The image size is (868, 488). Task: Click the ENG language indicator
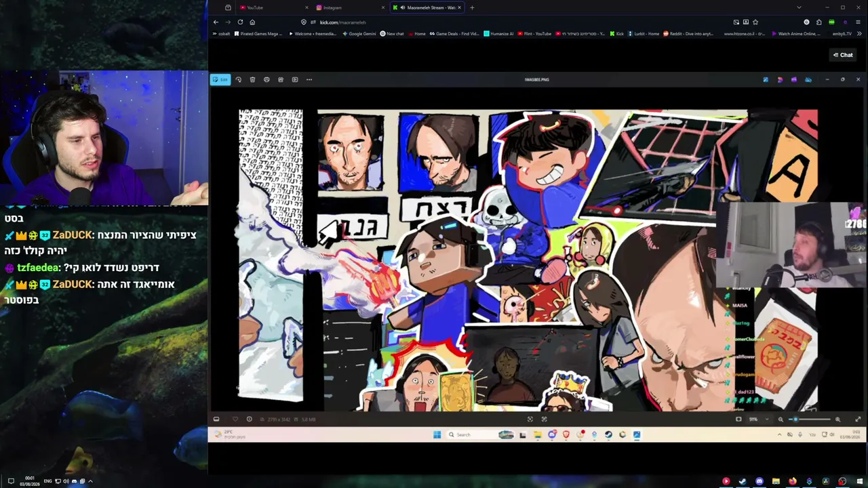point(48,481)
